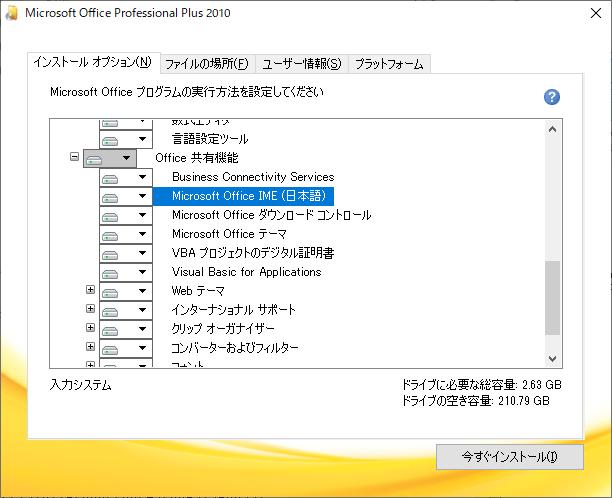Expand the コンバーターおよびフィルター node
The height and width of the screenshot is (498, 612).
pyautogui.click(x=90, y=347)
